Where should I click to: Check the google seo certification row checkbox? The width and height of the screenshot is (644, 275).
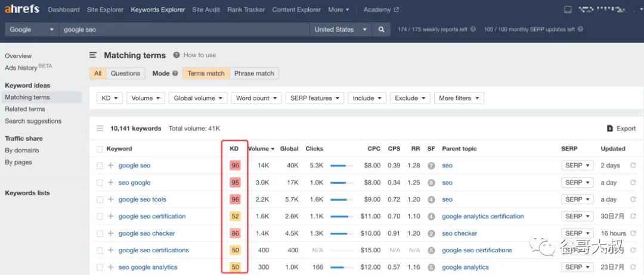coord(100,217)
